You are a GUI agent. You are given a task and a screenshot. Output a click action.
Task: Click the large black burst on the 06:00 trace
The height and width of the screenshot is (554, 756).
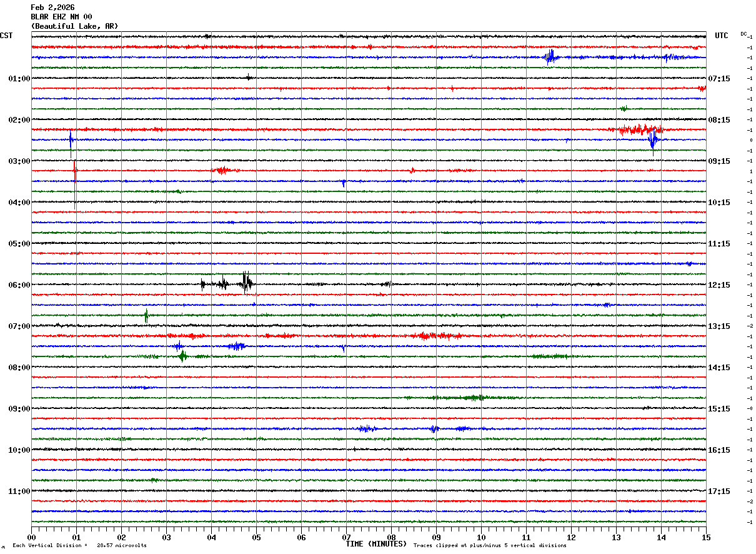247,283
